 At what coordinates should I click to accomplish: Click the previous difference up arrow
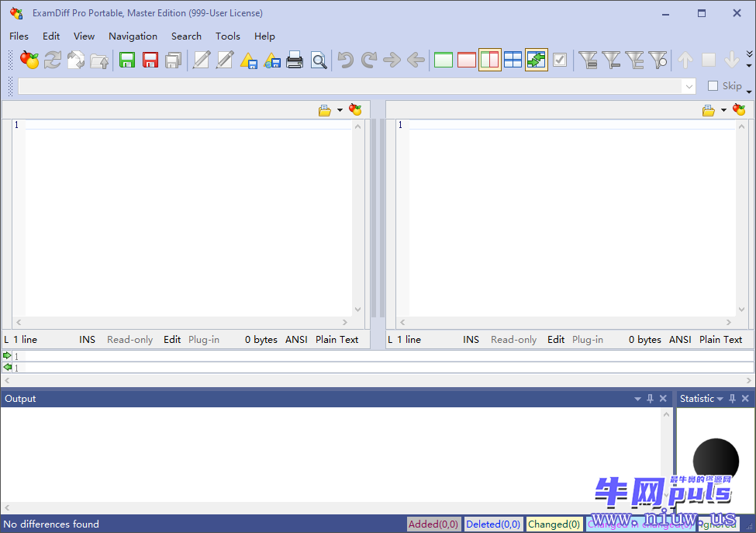685,61
